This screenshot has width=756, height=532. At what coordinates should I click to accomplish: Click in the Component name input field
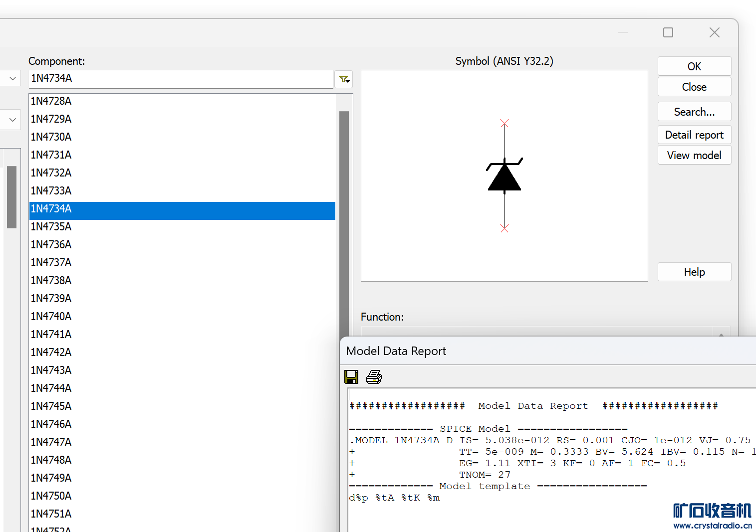click(180, 78)
